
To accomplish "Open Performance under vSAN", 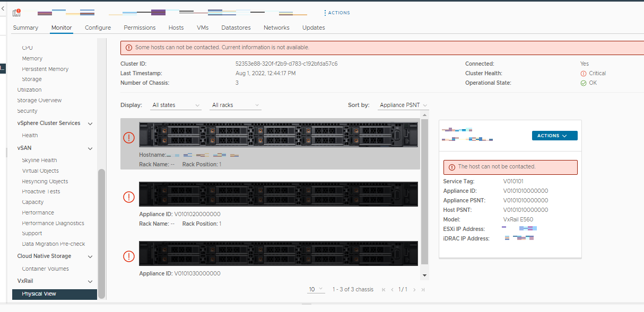I will pos(38,212).
